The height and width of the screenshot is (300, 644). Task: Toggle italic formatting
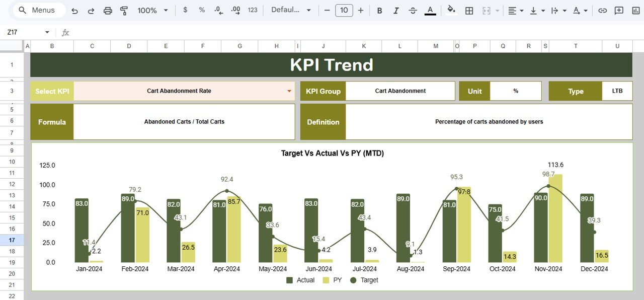[x=396, y=10]
